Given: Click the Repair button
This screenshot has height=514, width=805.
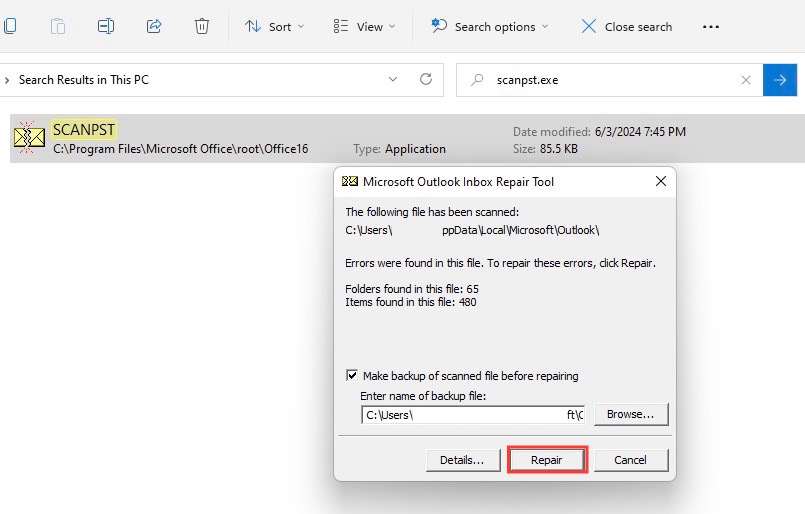Looking at the screenshot, I should pyautogui.click(x=547, y=460).
